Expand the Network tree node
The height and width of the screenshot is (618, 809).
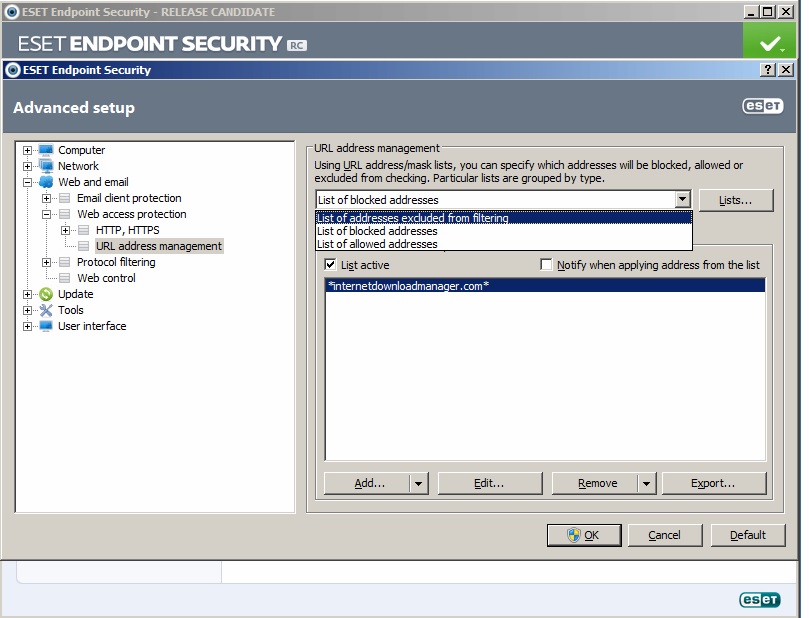coord(27,166)
